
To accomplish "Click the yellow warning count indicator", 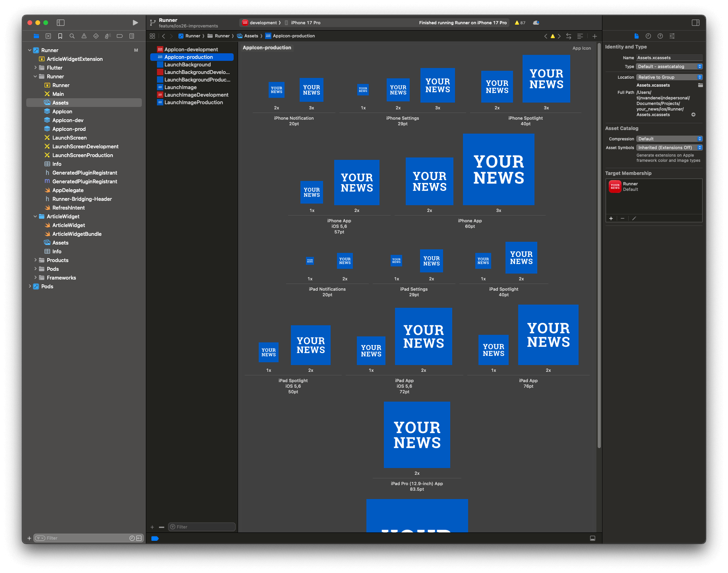I will pos(520,23).
